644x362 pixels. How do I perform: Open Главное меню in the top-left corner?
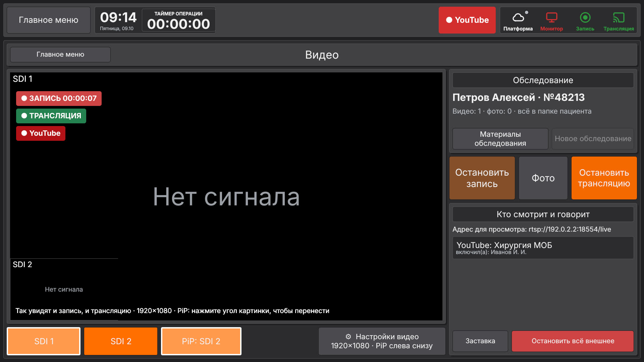49,20
